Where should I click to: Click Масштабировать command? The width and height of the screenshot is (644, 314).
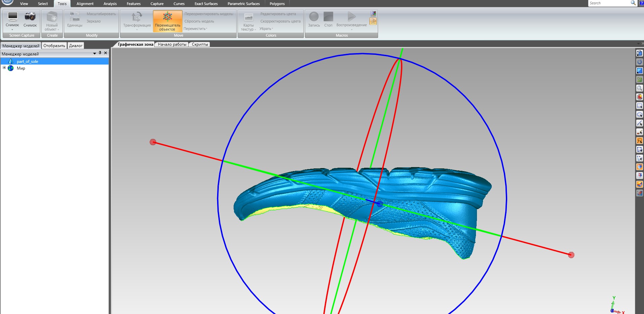[101, 14]
